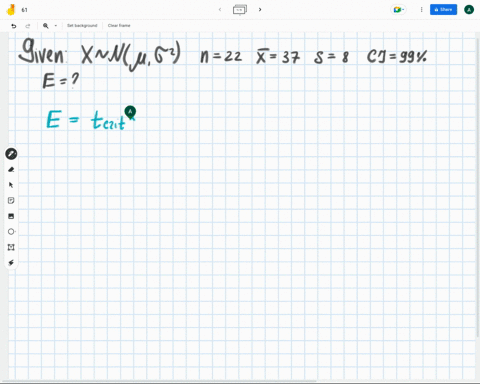Go to previous frame

[220, 10]
